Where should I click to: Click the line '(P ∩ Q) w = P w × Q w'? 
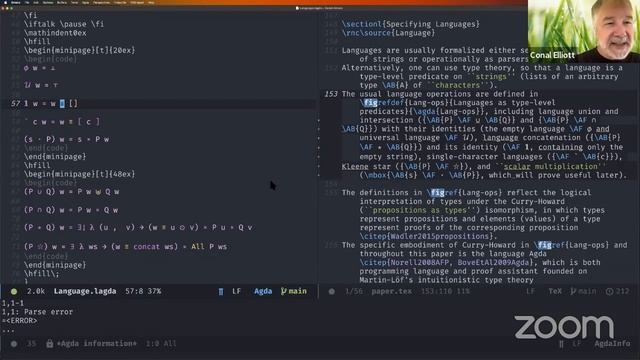71,210
